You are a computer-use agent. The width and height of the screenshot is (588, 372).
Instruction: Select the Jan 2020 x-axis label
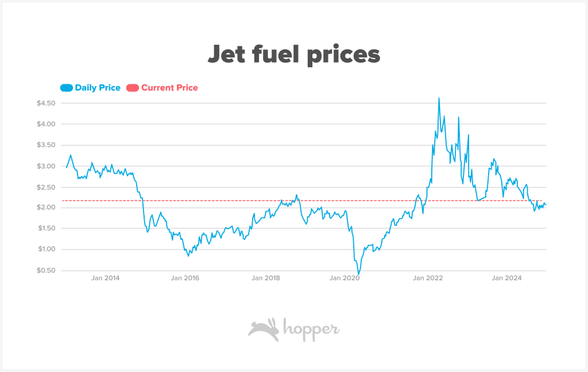click(345, 278)
